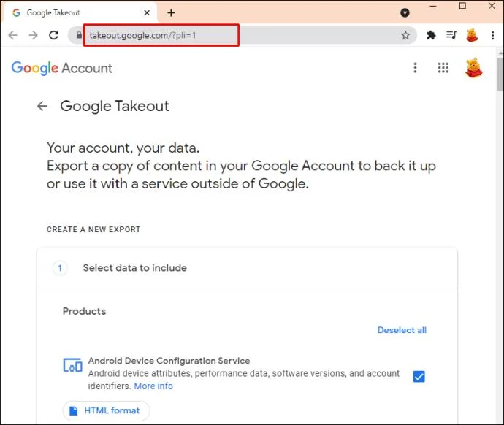Click the Chrome profile avatar in toolbar
The width and height of the screenshot is (504, 425).
[472, 35]
